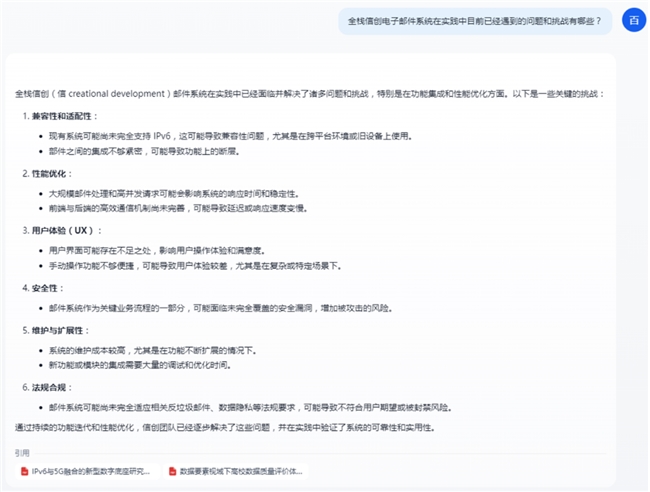Viewport: 650px width, 492px height.
Task: Click the PDF icon of 数据要素视域下 citation
Action: click(x=172, y=471)
